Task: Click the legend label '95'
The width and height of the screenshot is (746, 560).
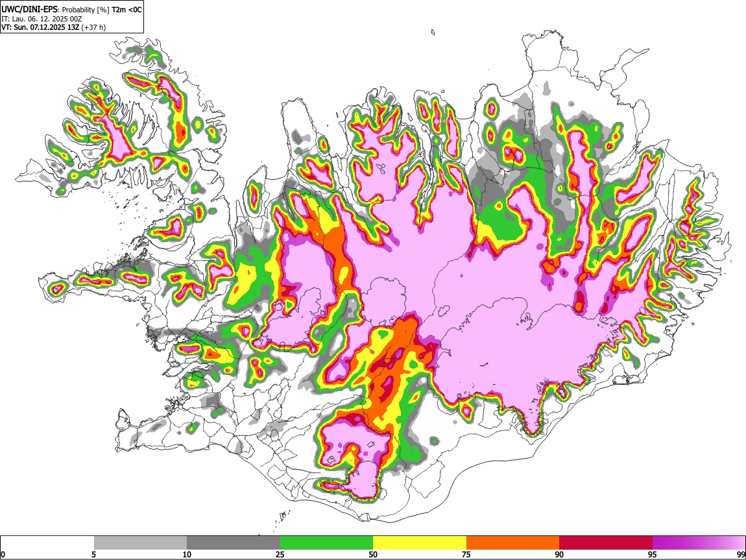Action: pyautogui.click(x=653, y=554)
